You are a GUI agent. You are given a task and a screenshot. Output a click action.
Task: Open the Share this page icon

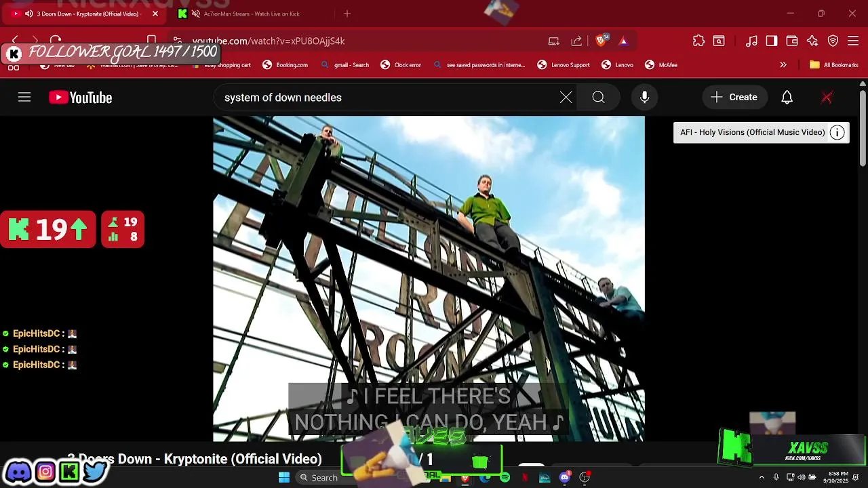576,41
